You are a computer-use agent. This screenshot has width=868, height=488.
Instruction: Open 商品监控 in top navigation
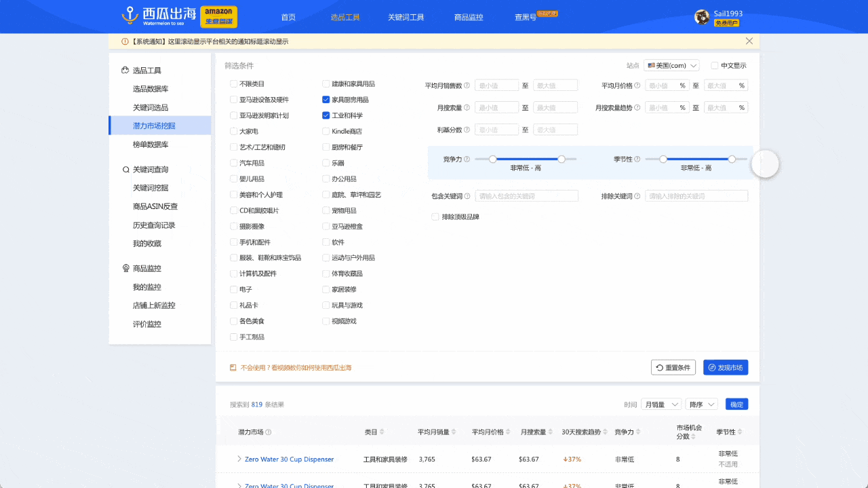tap(469, 17)
